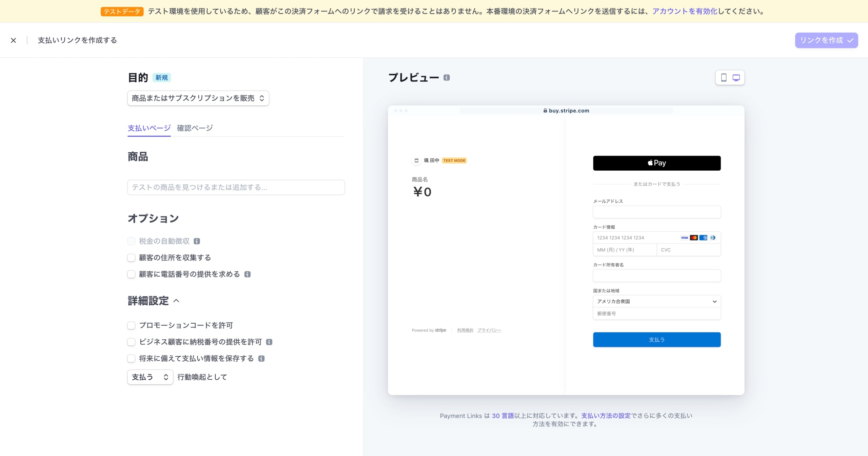Click the info icon beside プレビュー heading
868x456 pixels.
click(447, 77)
